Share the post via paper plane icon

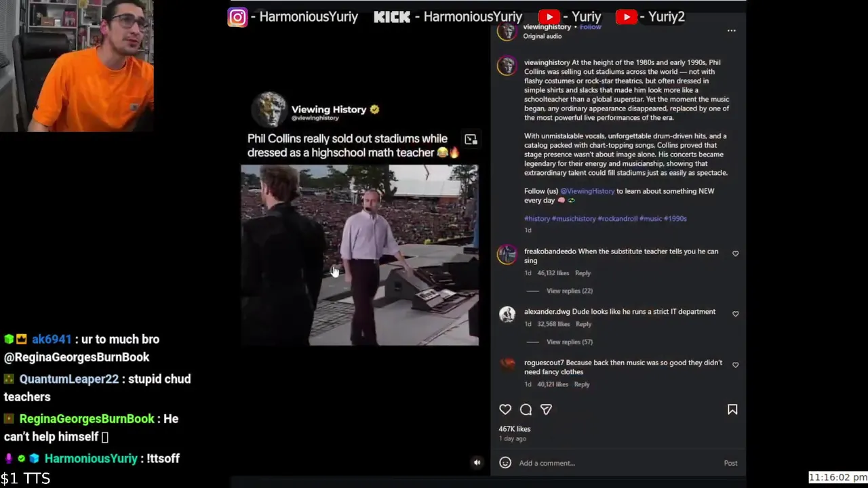(546, 409)
